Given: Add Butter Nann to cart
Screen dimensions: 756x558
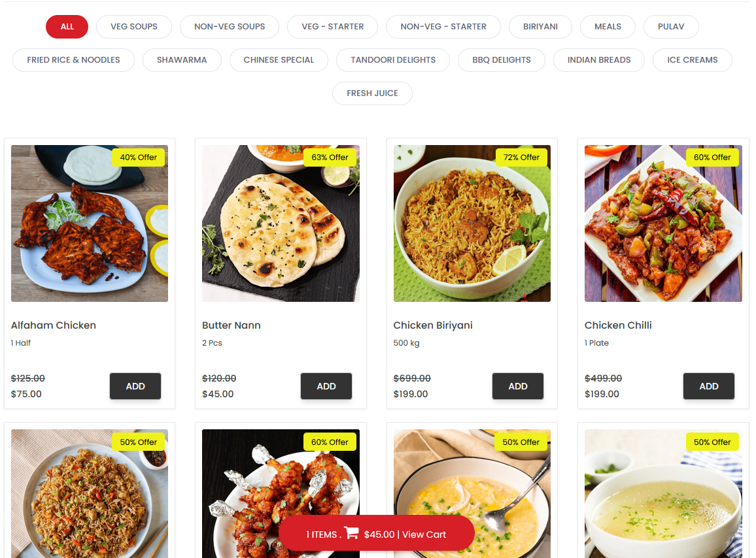Looking at the screenshot, I should click(326, 386).
